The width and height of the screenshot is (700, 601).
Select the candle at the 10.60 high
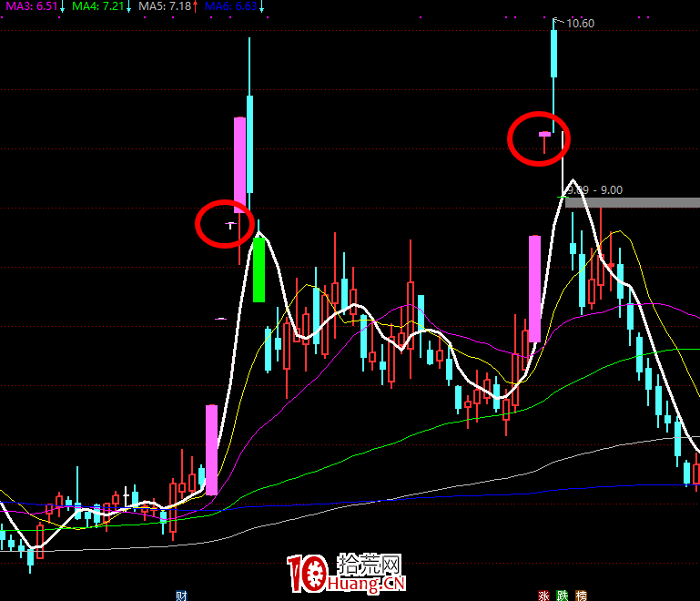pos(554,54)
